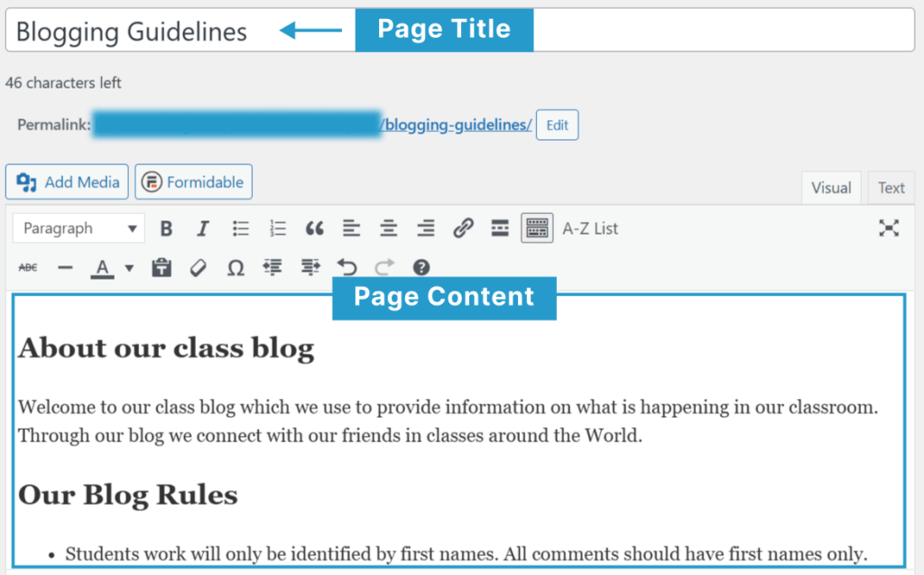Align text center

click(x=388, y=228)
